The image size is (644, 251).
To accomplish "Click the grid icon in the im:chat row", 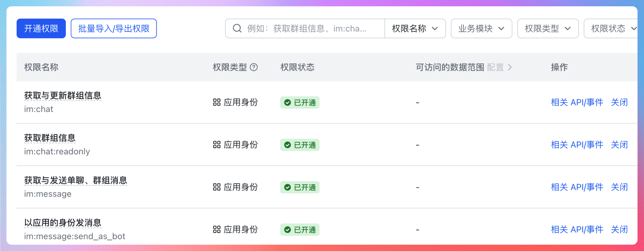I will [217, 102].
